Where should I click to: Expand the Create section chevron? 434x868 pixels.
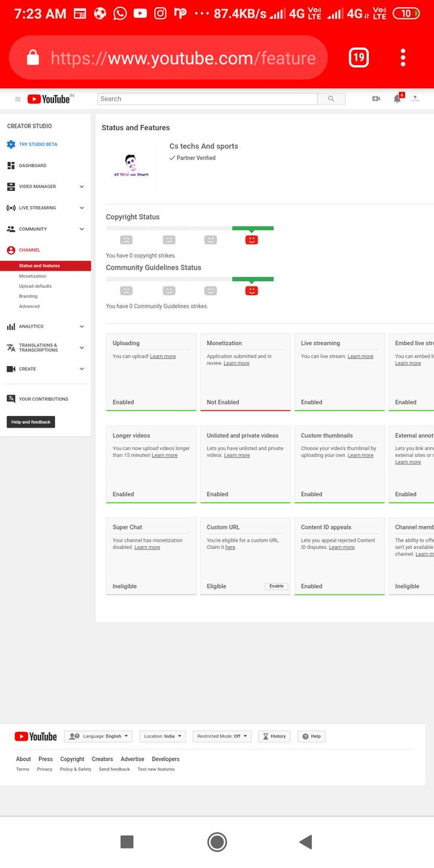click(x=82, y=369)
